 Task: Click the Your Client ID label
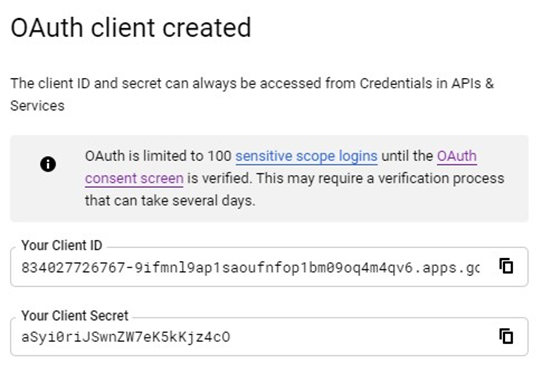pos(62,245)
